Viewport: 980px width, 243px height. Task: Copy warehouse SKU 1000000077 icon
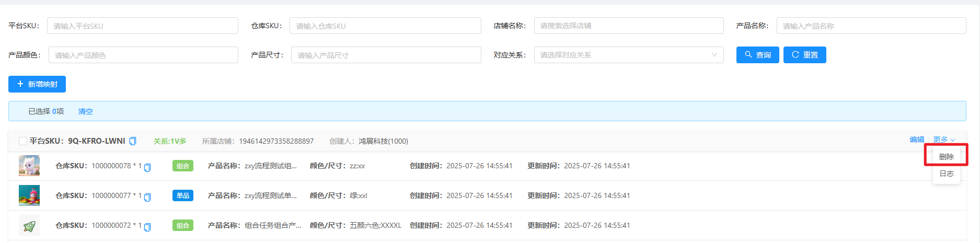coord(147,197)
